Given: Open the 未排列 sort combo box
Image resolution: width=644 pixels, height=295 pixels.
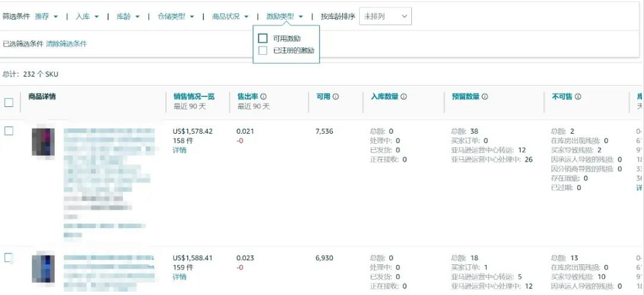Looking at the screenshot, I should [385, 16].
